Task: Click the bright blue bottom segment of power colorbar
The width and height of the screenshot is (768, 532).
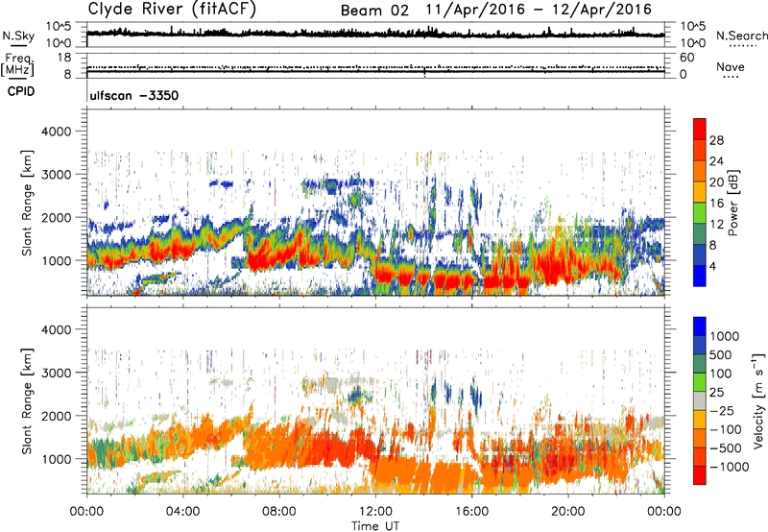Action: click(x=700, y=276)
